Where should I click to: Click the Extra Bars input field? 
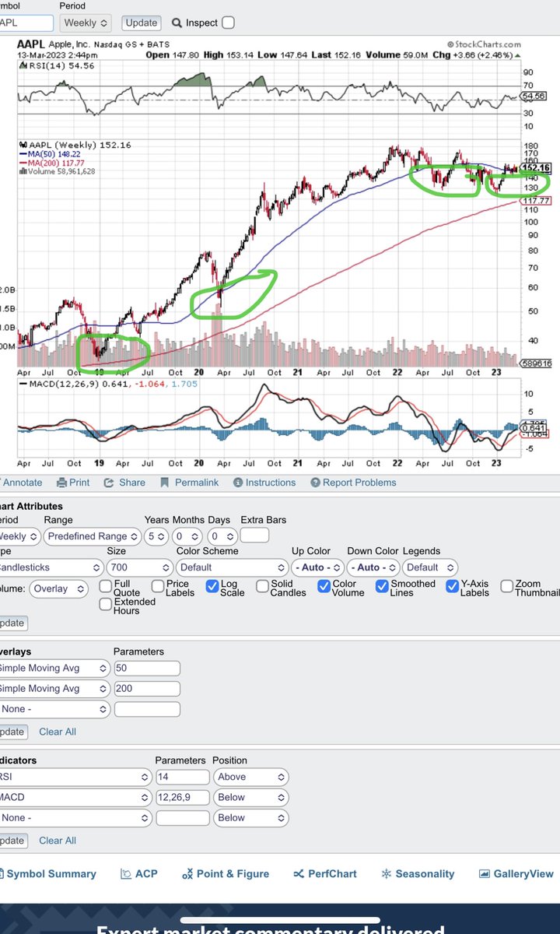[x=254, y=535]
